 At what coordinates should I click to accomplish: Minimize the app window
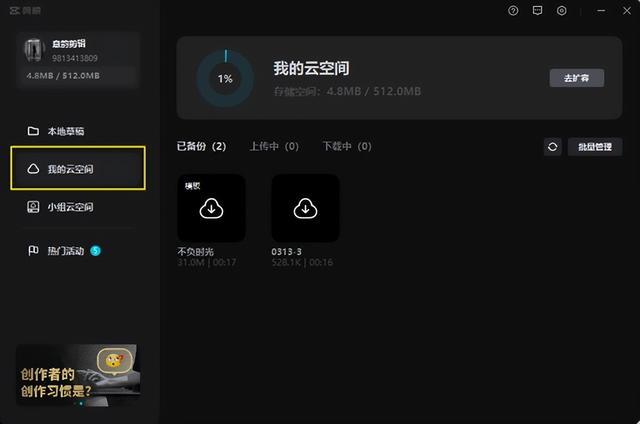[601, 11]
